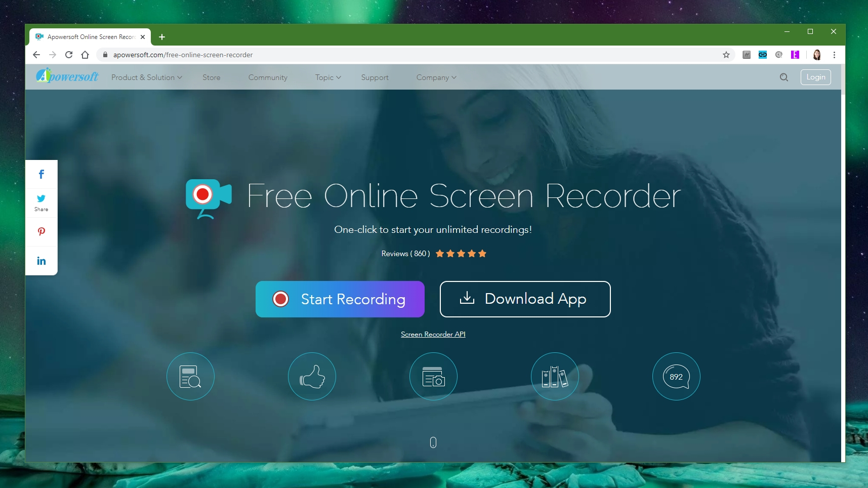The height and width of the screenshot is (488, 868).
Task: Open the 892 comments bubble icon
Action: click(x=676, y=376)
